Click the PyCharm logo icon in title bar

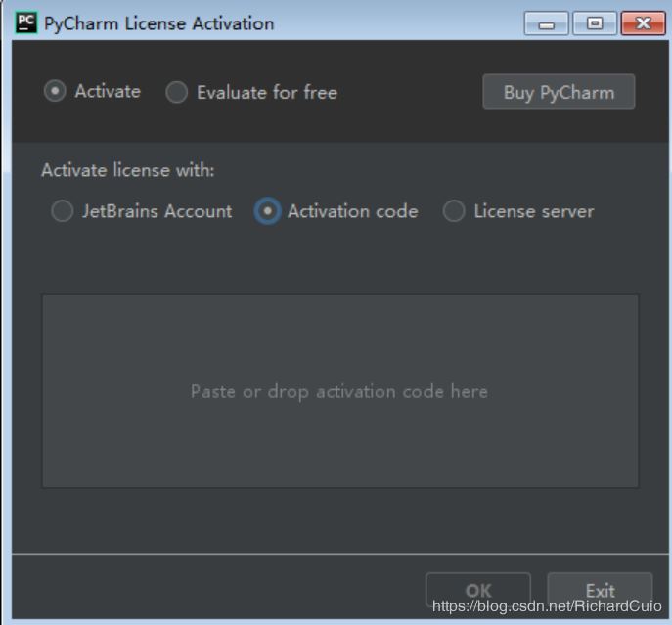(x=26, y=22)
